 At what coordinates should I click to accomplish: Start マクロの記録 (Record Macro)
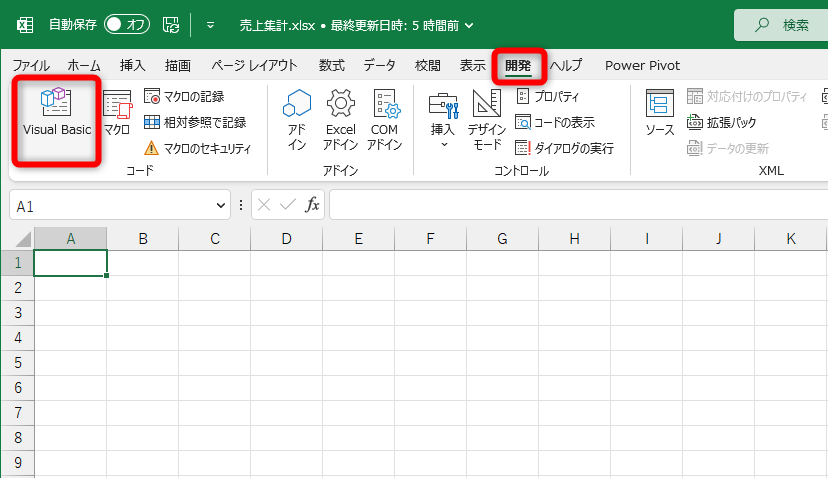click(x=184, y=96)
